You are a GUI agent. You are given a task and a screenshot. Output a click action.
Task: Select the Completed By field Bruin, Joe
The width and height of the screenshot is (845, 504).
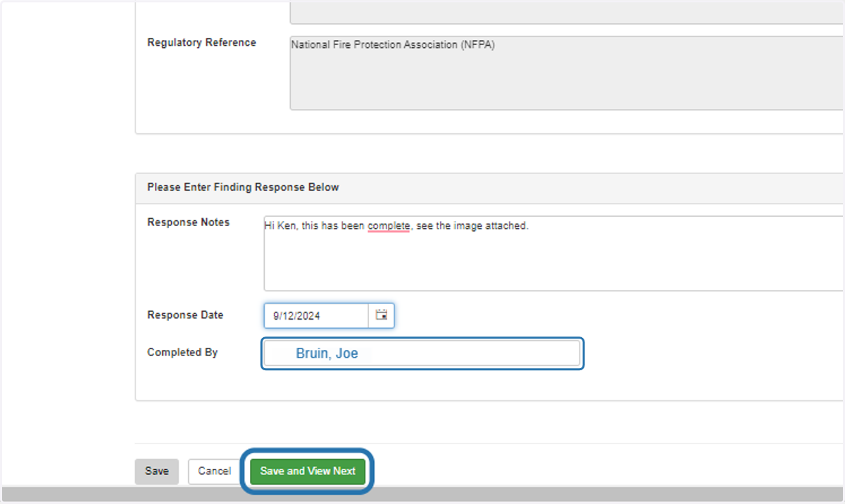(x=423, y=353)
